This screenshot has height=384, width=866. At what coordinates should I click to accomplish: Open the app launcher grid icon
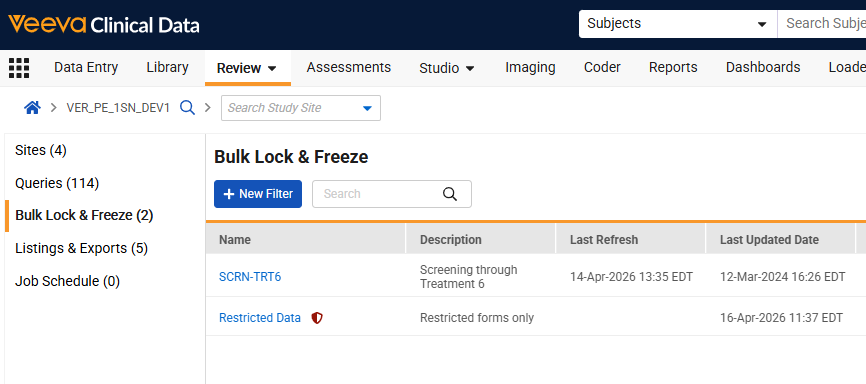pos(19,68)
